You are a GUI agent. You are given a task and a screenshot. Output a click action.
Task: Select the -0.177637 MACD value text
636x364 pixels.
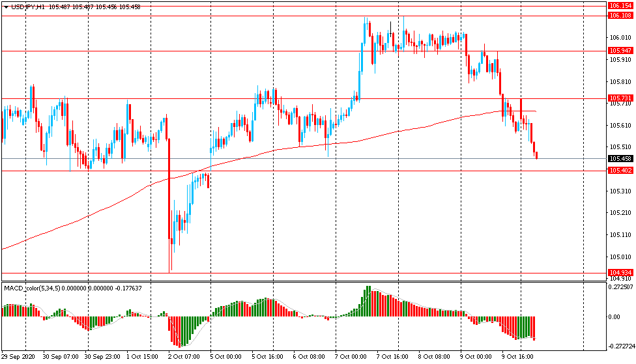128,288
